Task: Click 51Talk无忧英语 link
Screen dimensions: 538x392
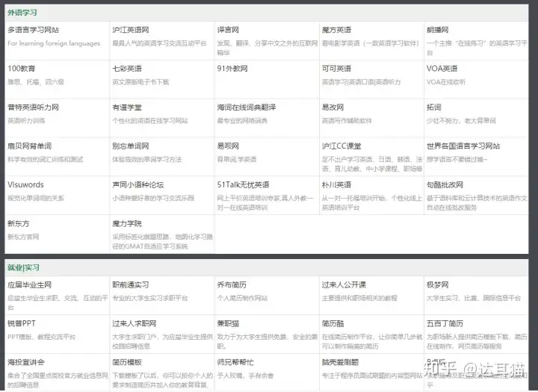Action: point(243,185)
